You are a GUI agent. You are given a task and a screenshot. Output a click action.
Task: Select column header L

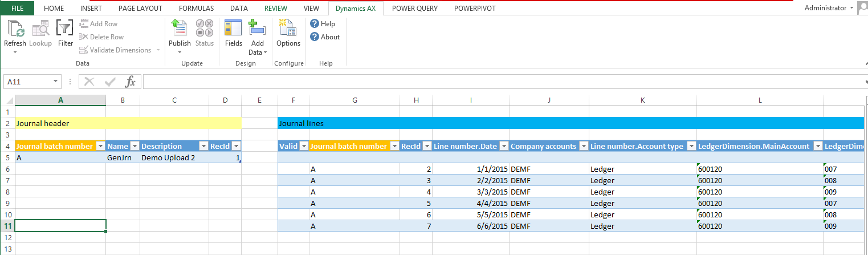[x=760, y=100]
